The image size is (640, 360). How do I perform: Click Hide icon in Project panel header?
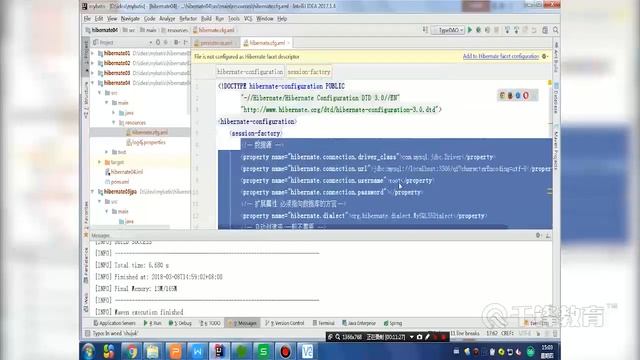185,42
